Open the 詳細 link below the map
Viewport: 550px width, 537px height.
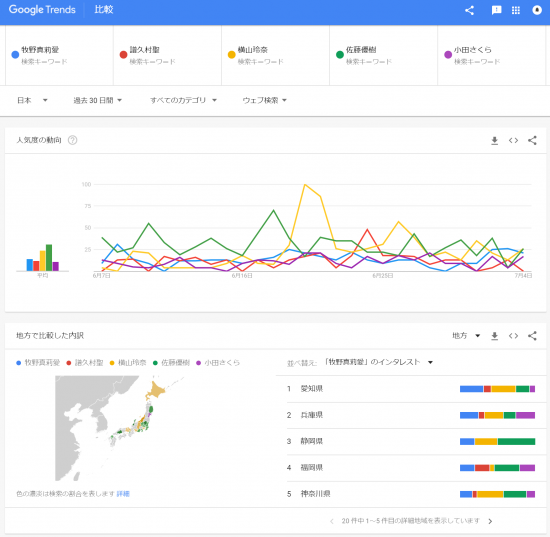[x=123, y=494]
